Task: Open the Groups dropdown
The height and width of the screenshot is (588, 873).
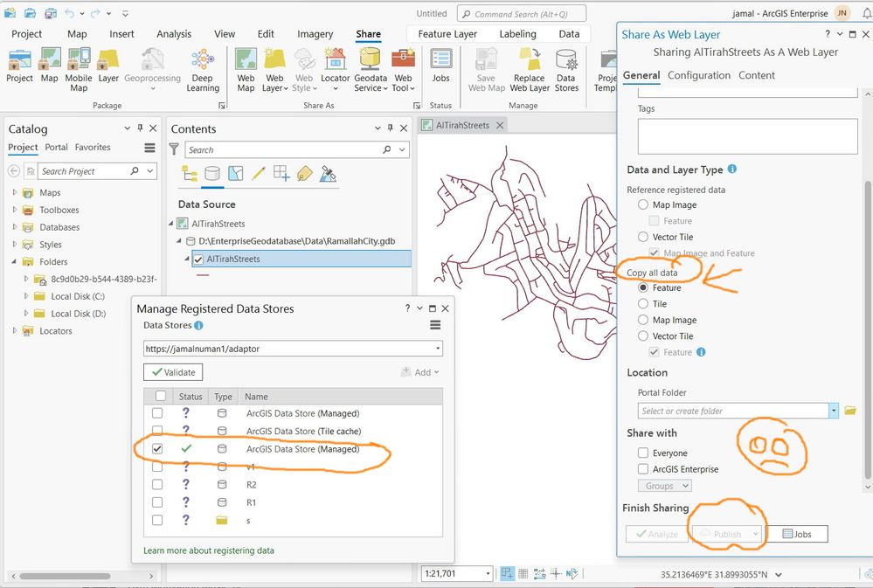Action: 665,486
